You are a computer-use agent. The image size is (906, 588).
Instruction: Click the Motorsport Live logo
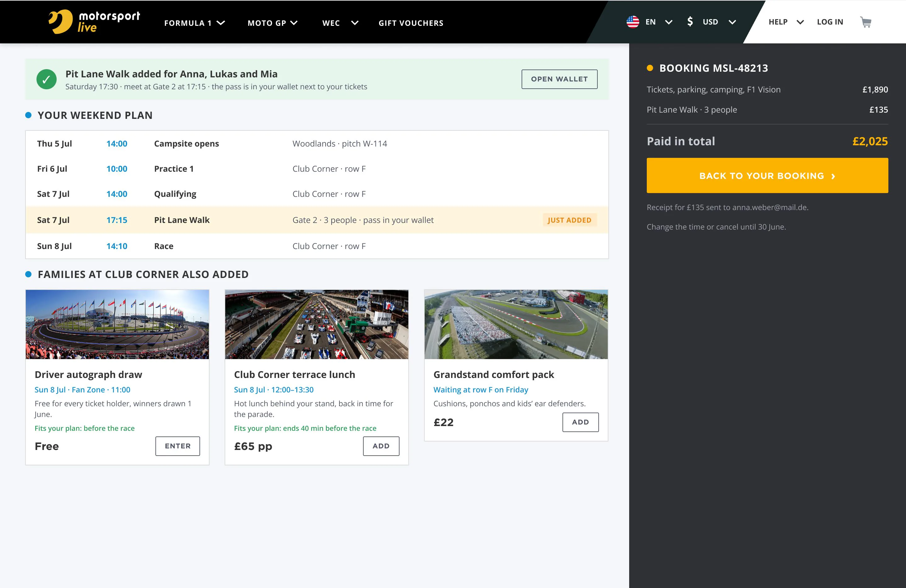tap(94, 22)
